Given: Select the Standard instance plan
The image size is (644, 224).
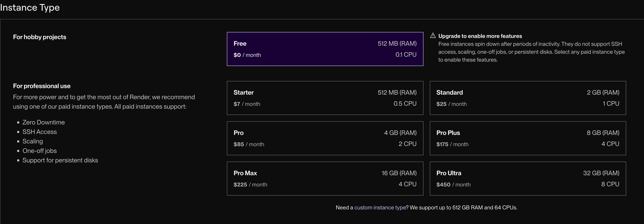Looking at the screenshot, I should point(528,98).
